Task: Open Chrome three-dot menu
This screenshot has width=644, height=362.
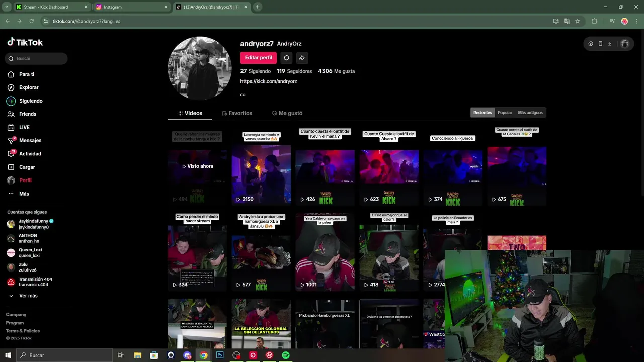Action: click(x=636, y=21)
